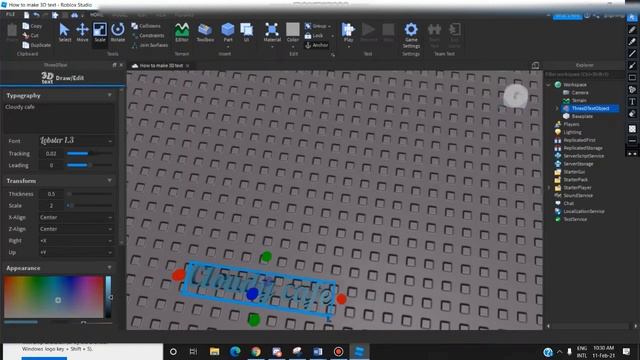Close the 'How to make 3D text' tab
The height and width of the screenshot is (360, 640).
click(x=188, y=65)
